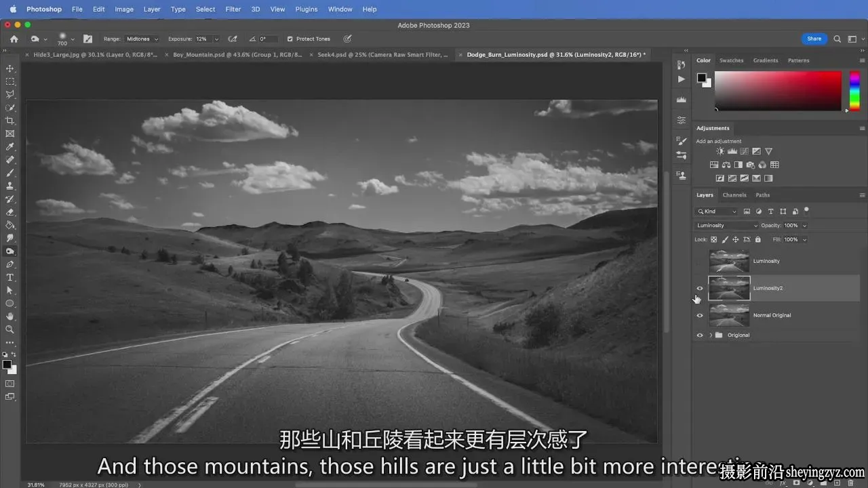Image resolution: width=868 pixels, height=488 pixels.
Task: Open the layer Opacity dropdown arrow
Action: pyautogui.click(x=805, y=225)
